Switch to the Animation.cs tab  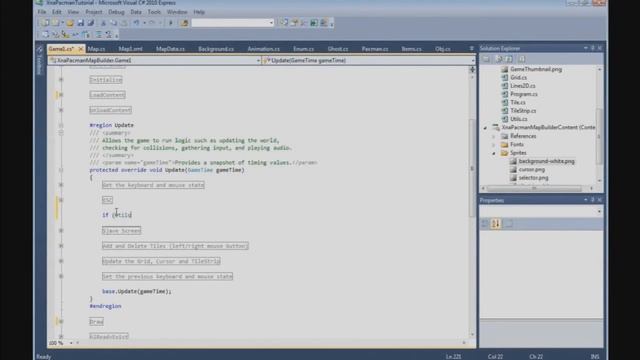pos(263,49)
